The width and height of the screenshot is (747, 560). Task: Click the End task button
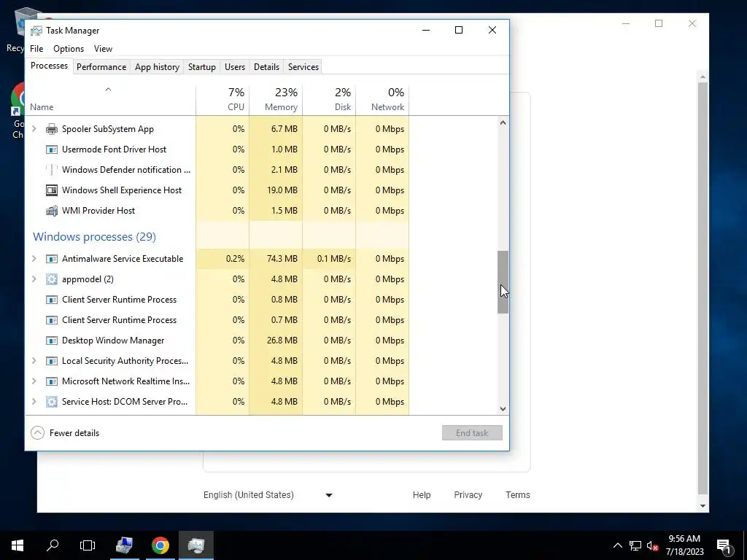[x=472, y=433]
